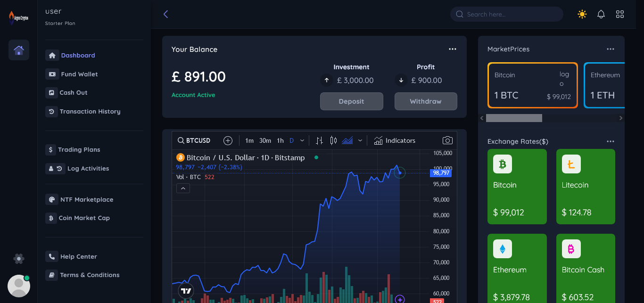Click the settings gear in left rail
644x303 pixels.
[19, 258]
